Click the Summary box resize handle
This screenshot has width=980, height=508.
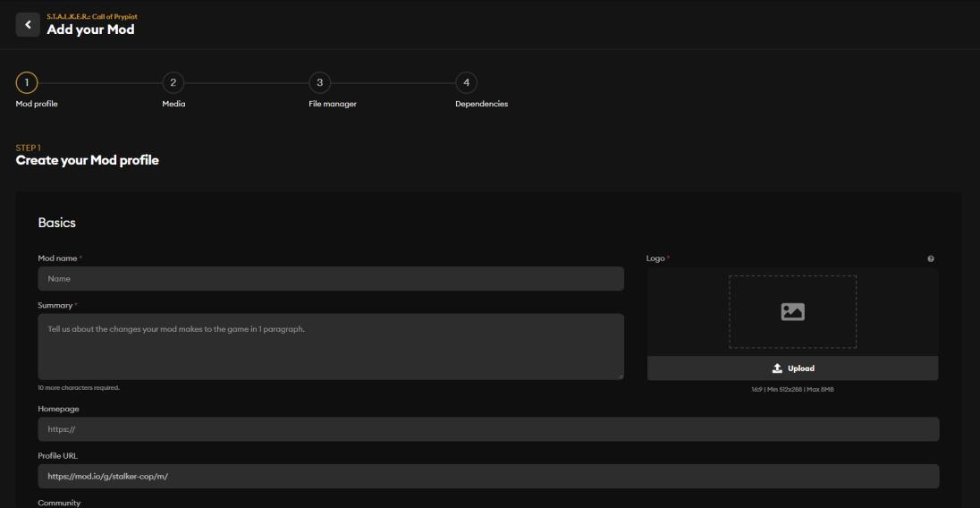621,377
